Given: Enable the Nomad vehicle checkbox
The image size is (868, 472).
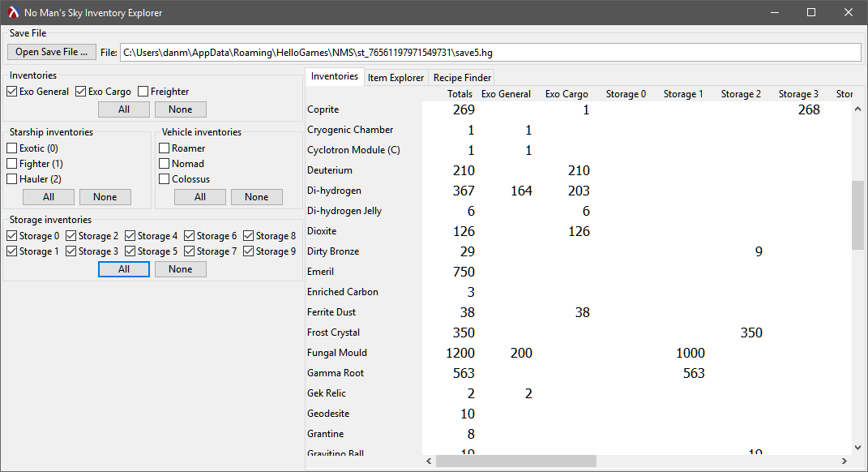Looking at the screenshot, I should pyautogui.click(x=164, y=164).
